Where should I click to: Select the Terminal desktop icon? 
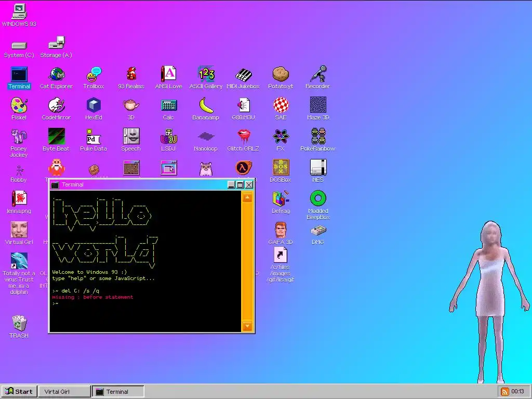(x=19, y=78)
